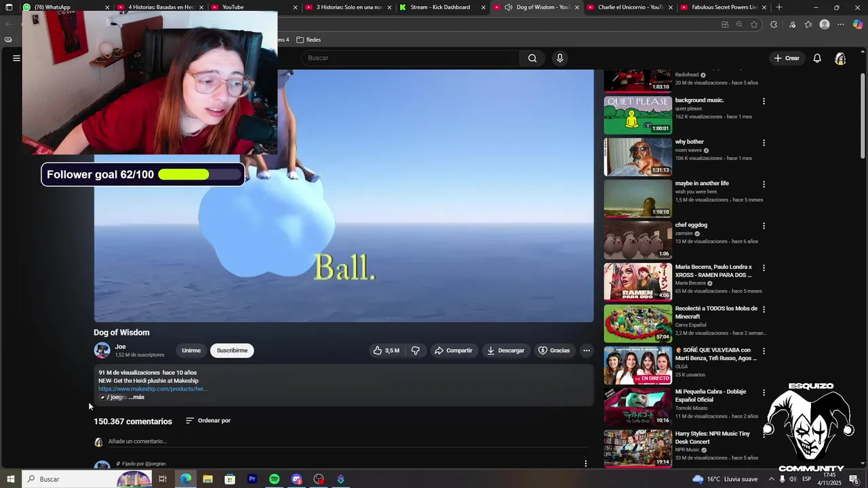The width and height of the screenshot is (868, 488).
Task: Open the makeship.com product link
Action: point(153,389)
